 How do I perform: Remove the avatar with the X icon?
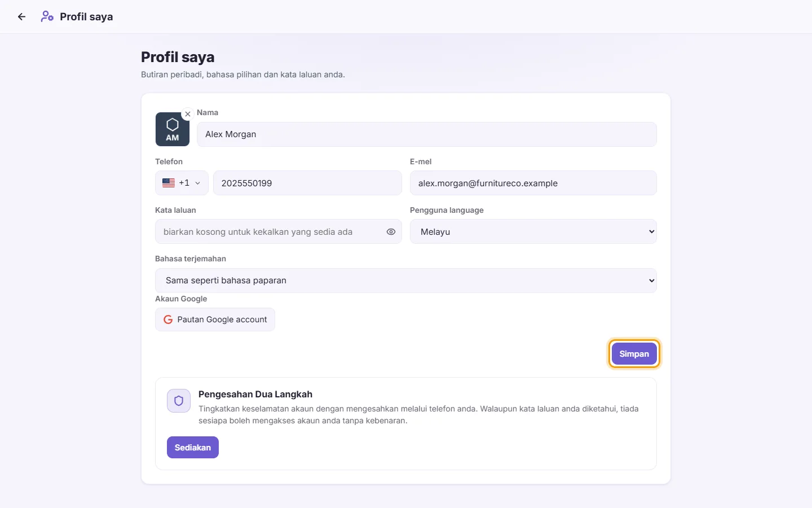pos(188,114)
